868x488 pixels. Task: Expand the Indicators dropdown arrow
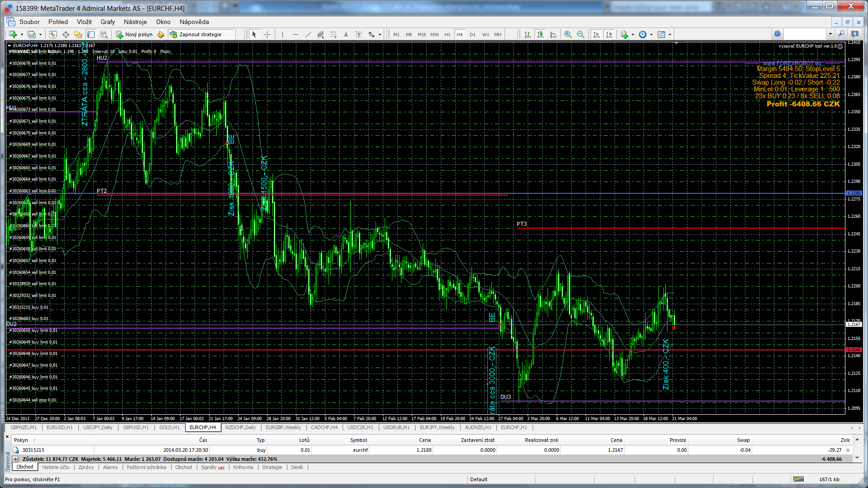point(633,34)
